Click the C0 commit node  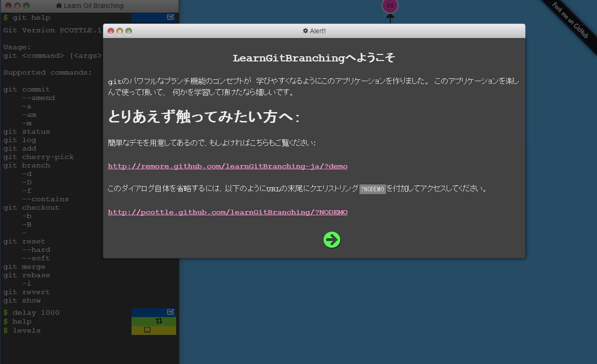(x=390, y=6)
